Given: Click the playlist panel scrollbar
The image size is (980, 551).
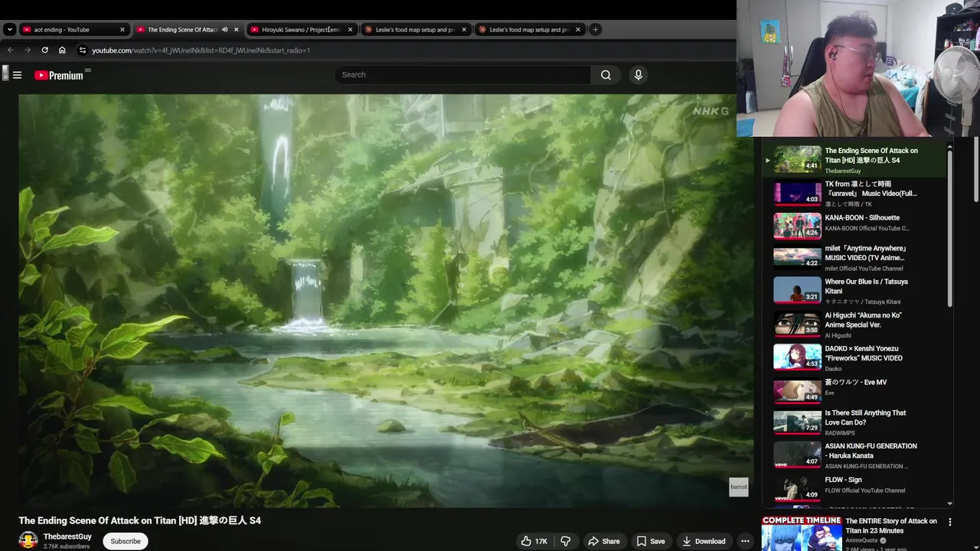Looking at the screenshot, I should pos(950,230).
